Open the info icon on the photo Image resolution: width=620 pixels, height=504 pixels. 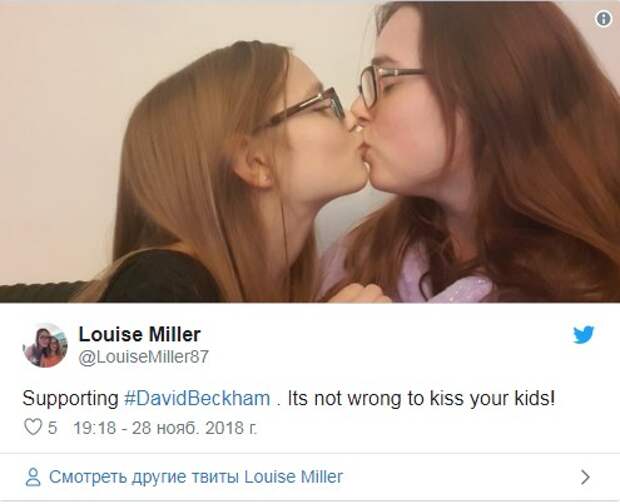(x=603, y=19)
